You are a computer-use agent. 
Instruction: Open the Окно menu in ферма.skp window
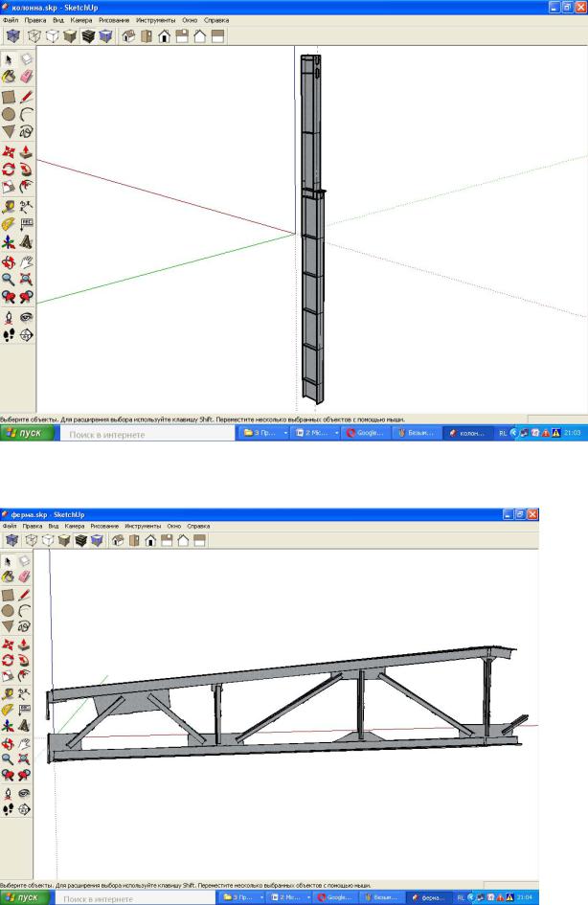[x=173, y=527]
